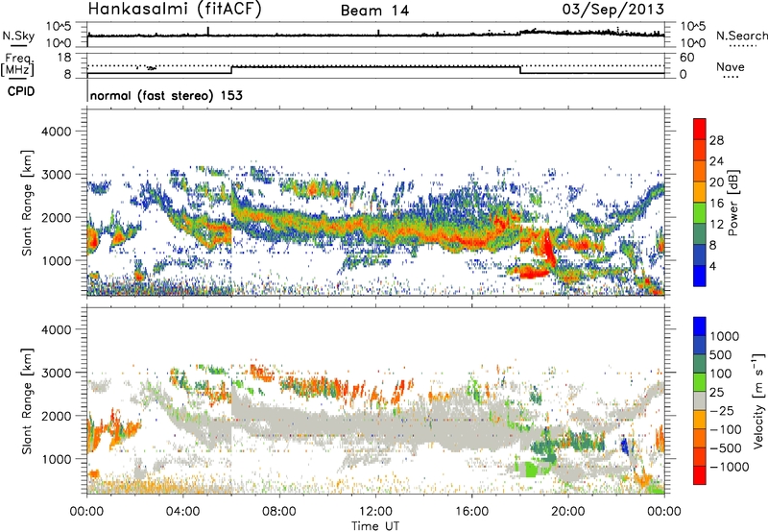Click the date "03/Sep/2013"
Image resolution: width=768 pixels, height=532 pixels.
click(x=612, y=10)
